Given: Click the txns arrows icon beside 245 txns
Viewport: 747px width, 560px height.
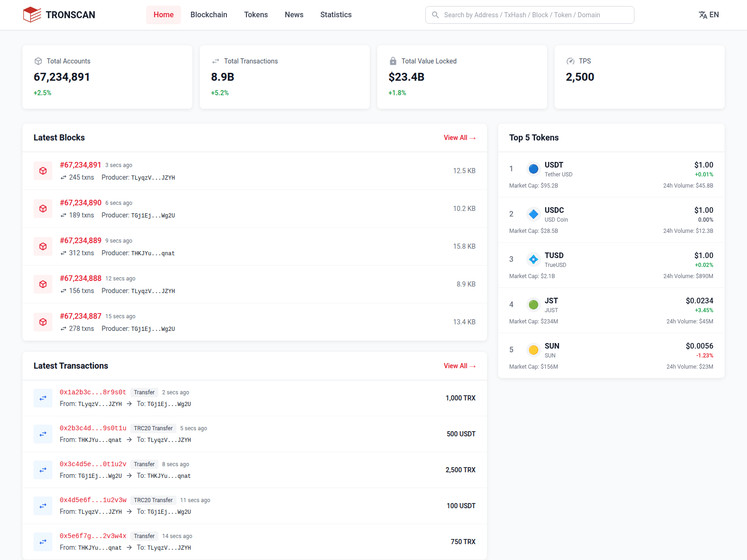Looking at the screenshot, I should pyautogui.click(x=63, y=177).
